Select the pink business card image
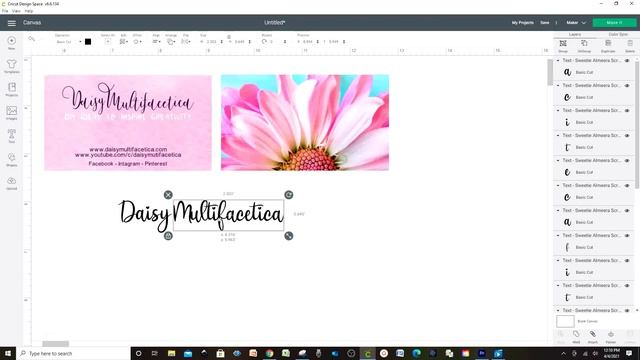This screenshot has height=360, width=640. tap(128, 122)
